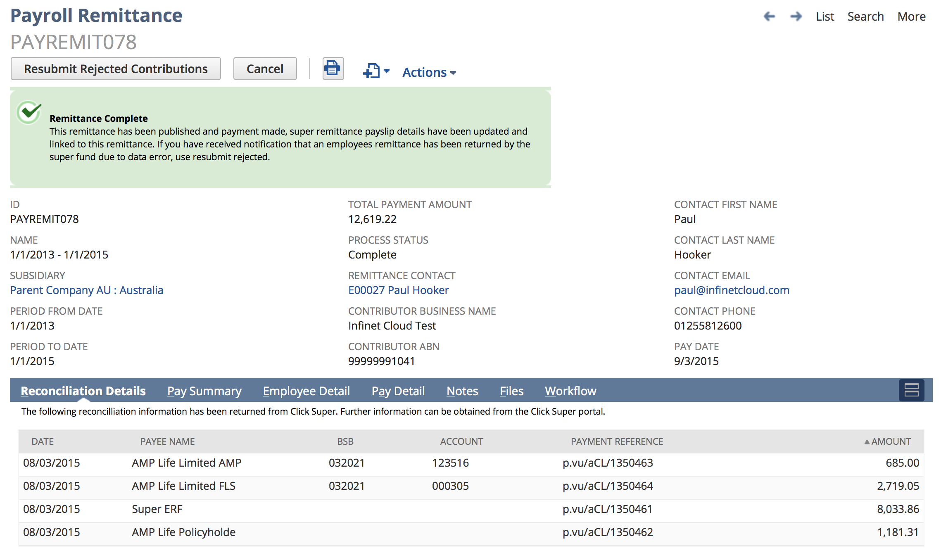This screenshot has width=941, height=560.
Task: Click the pay date 9/3/2015
Action: (696, 361)
